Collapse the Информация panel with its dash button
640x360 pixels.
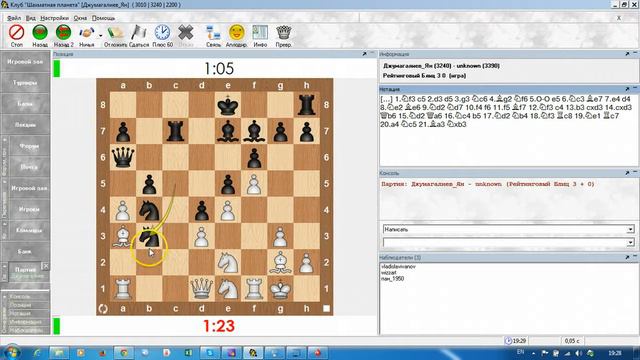tap(635, 53)
